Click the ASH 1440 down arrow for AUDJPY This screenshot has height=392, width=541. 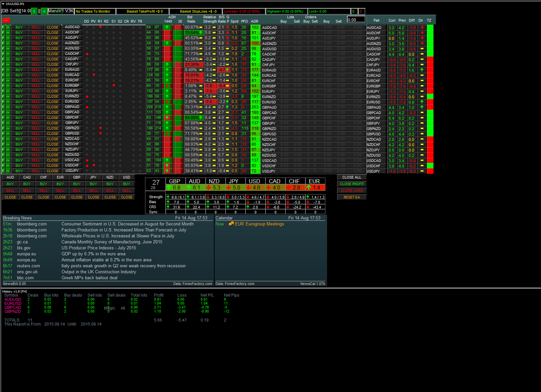167,38
